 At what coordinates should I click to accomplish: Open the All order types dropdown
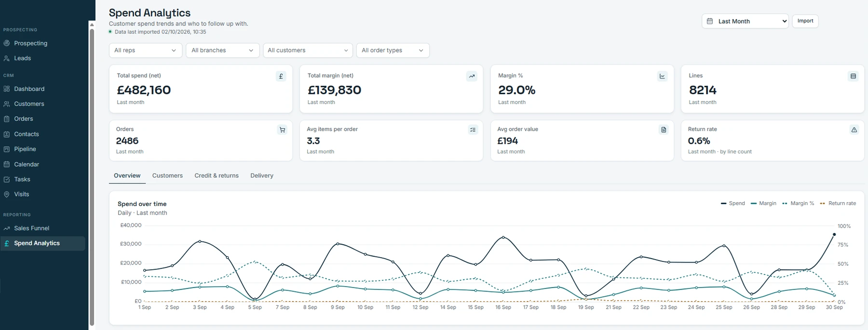coord(393,50)
